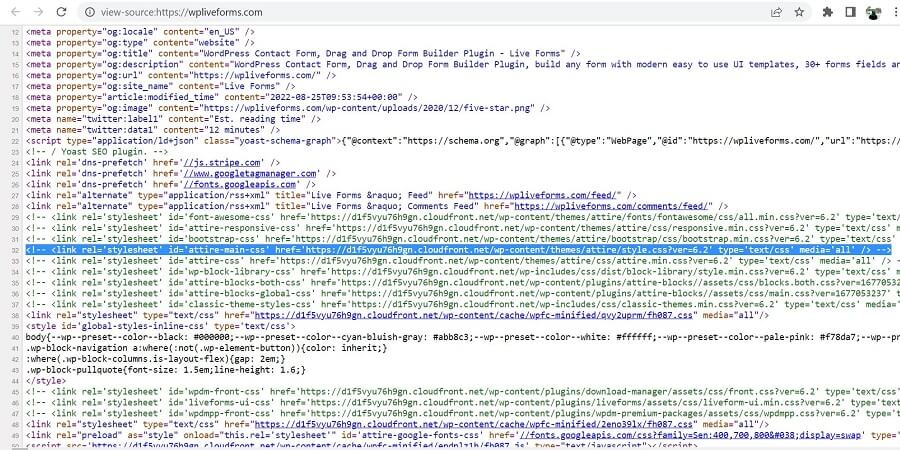Image resolution: width=900 pixels, height=450 pixels.
Task: Click the liveforms-ui-css commented link line
Action: coord(463,402)
